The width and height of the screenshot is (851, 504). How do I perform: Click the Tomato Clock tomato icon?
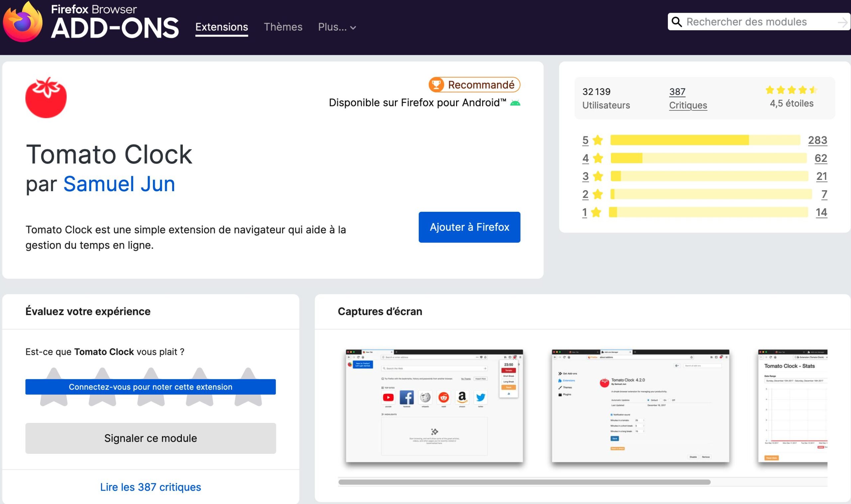pyautogui.click(x=46, y=97)
